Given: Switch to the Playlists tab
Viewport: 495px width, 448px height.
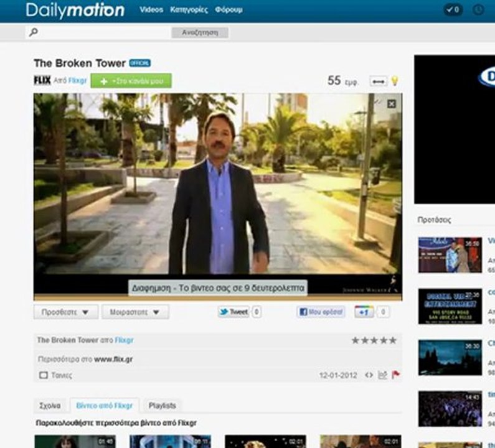Looking at the screenshot, I should 163,406.
